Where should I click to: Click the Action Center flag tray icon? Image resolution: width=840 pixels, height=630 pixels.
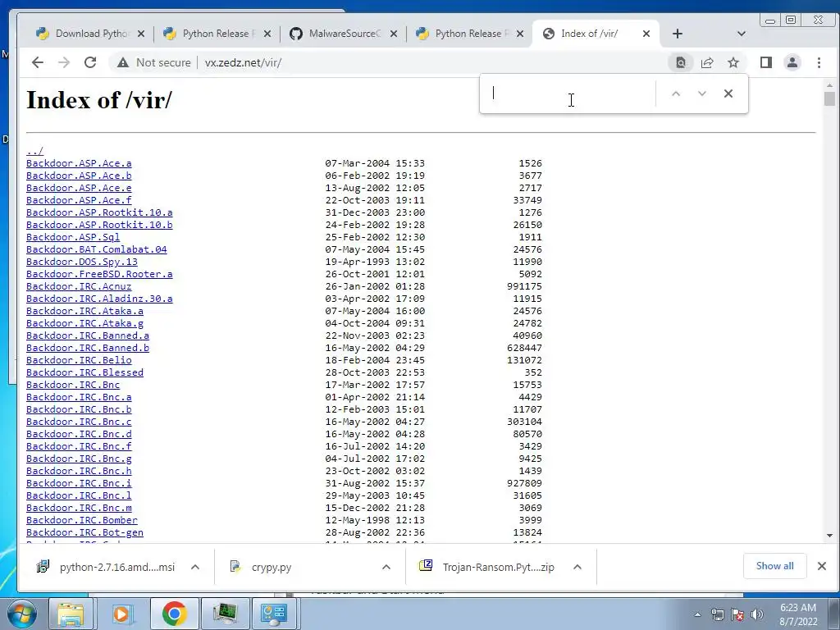737,614
